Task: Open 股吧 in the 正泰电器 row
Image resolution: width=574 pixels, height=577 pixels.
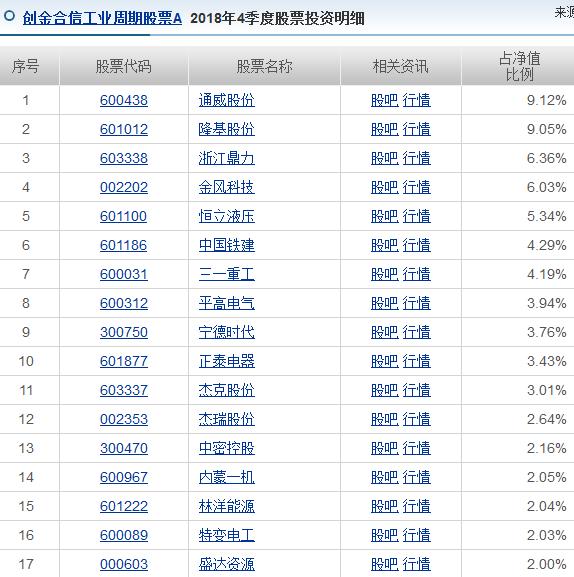Action: click(x=385, y=361)
